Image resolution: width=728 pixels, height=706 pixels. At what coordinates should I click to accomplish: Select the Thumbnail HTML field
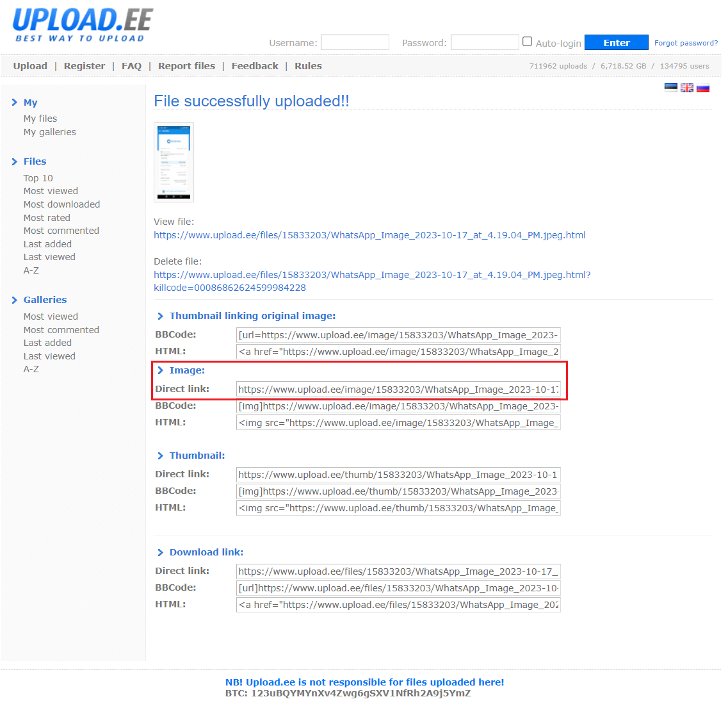[398, 508]
